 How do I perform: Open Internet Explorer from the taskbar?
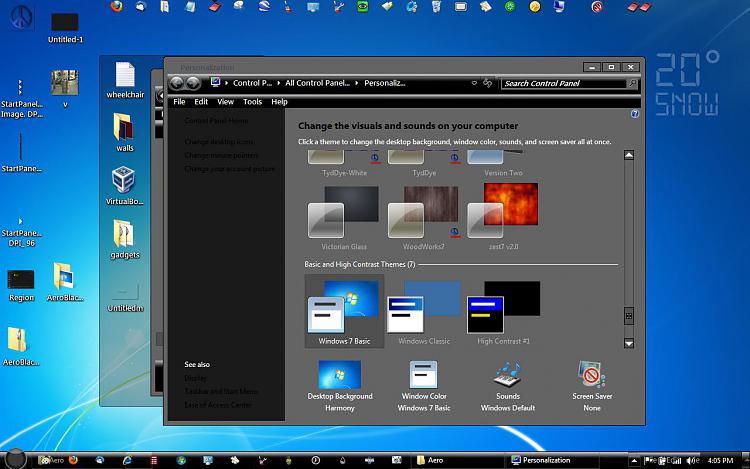(x=127, y=460)
